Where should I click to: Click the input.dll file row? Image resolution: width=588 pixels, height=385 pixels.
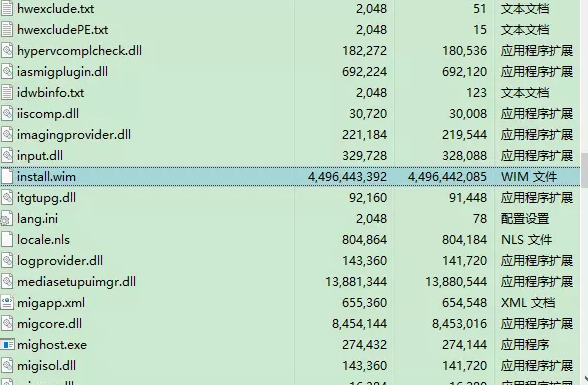click(290, 156)
